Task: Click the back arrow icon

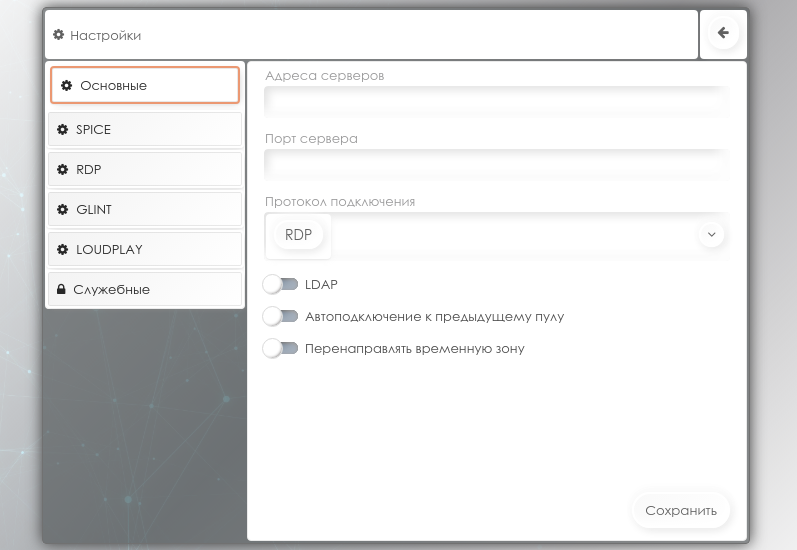Action: 723,33
